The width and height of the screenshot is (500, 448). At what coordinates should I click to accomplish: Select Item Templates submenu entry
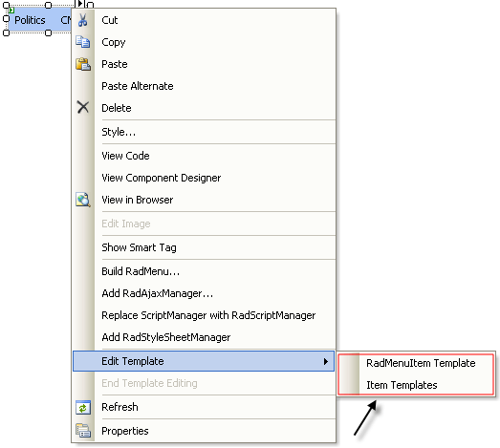coord(402,385)
